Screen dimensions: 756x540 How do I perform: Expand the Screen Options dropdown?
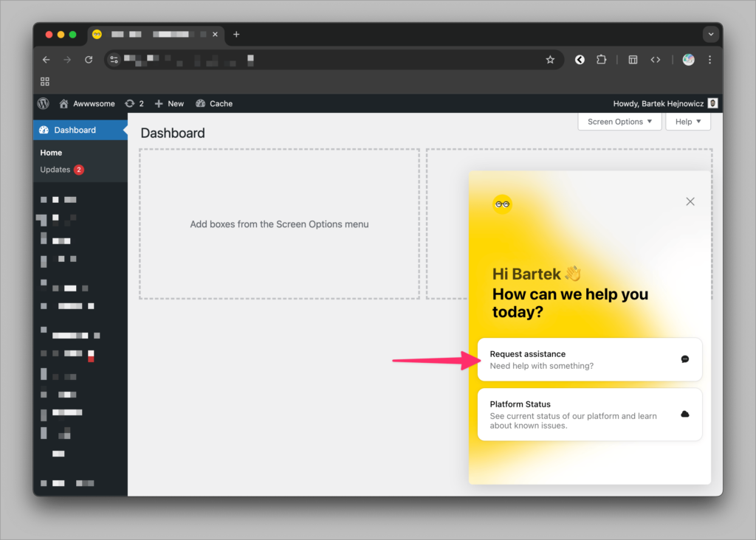click(619, 122)
